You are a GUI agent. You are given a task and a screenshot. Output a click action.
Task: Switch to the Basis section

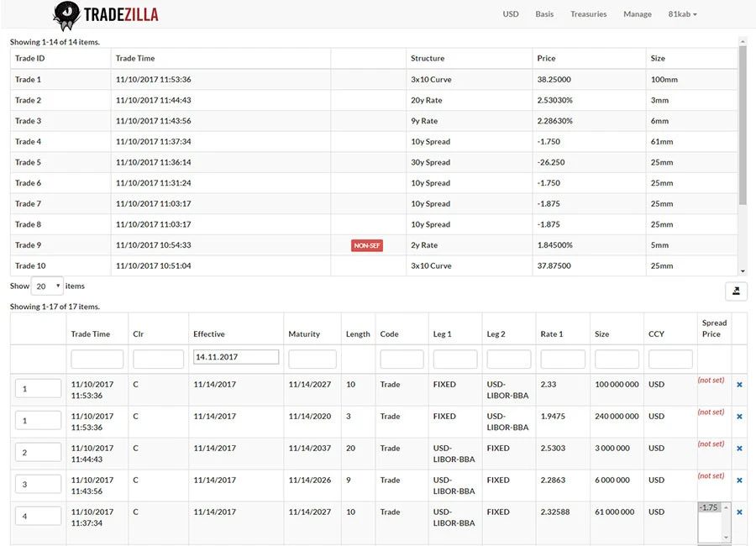(543, 14)
